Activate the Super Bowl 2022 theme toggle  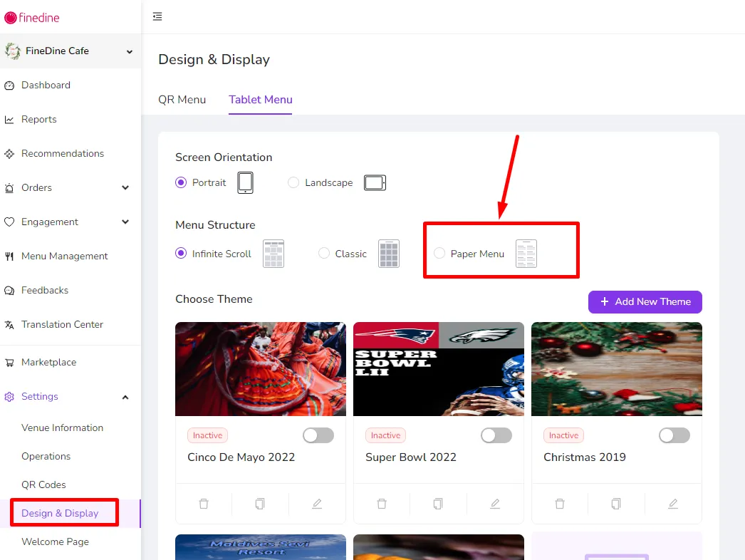click(x=496, y=435)
